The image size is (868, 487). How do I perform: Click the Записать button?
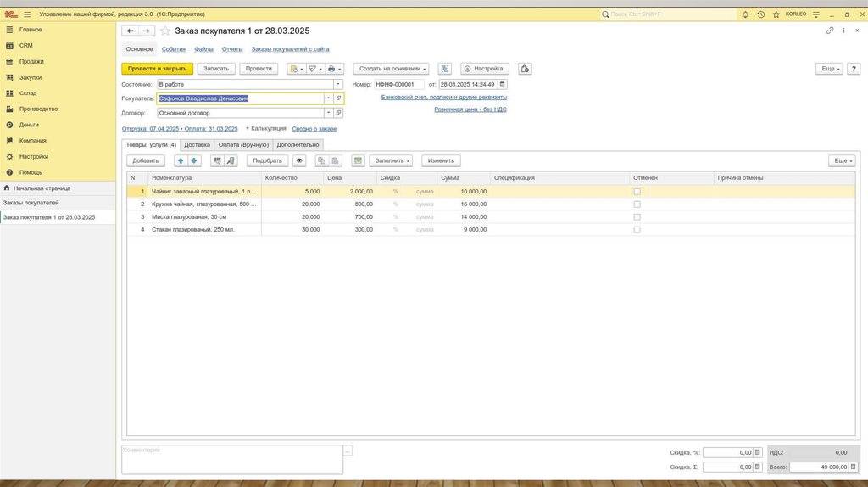(x=216, y=69)
